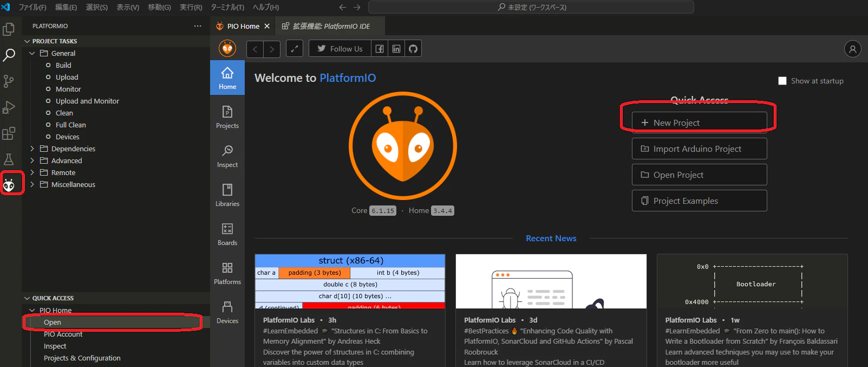Toggle the Show at startup checkbox

782,81
